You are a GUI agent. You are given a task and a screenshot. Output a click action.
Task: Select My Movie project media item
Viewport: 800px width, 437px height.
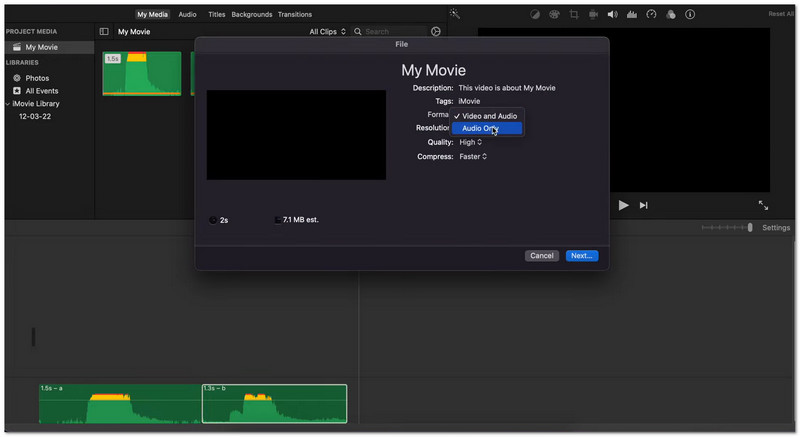tap(49, 47)
